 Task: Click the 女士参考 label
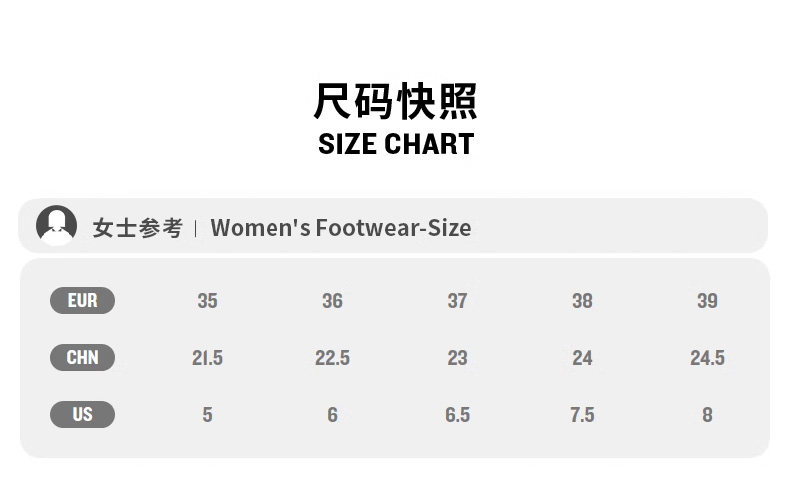click(137, 228)
